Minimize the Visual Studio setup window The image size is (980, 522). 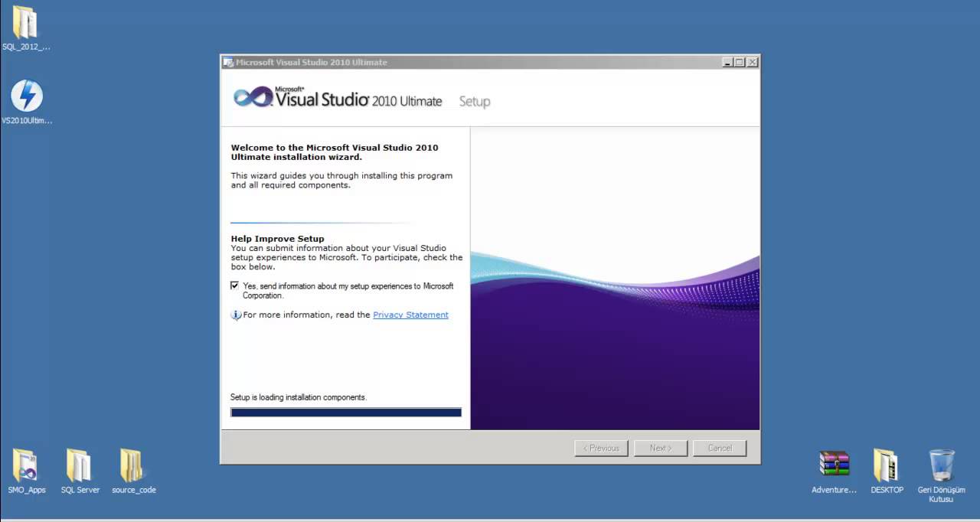point(727,63)
